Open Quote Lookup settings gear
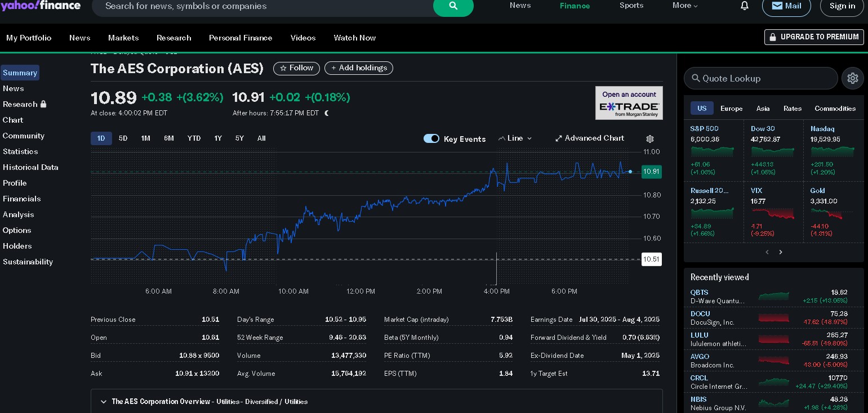868x413 pixels. pos(852,78)
